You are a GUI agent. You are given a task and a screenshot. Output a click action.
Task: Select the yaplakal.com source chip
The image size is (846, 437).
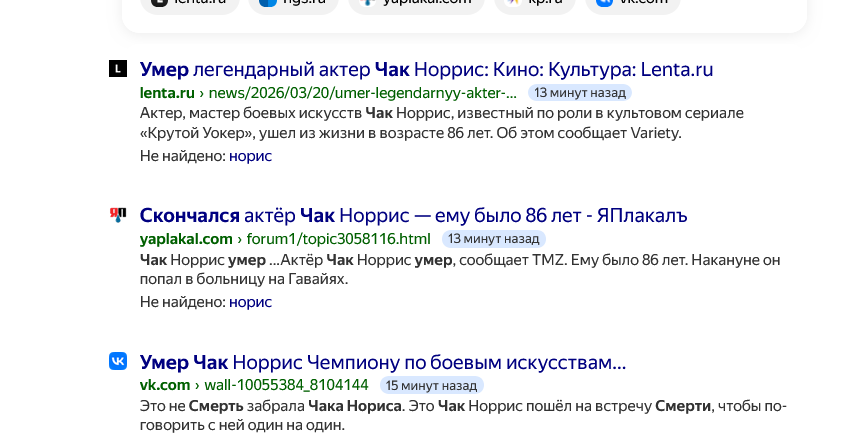pyautogui.click(x=416, y=3)
